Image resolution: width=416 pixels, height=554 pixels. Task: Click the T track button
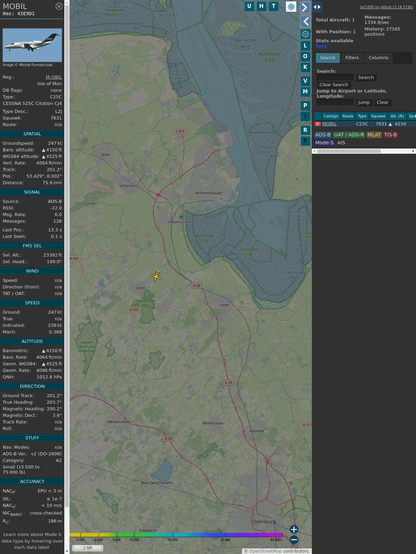273,6
